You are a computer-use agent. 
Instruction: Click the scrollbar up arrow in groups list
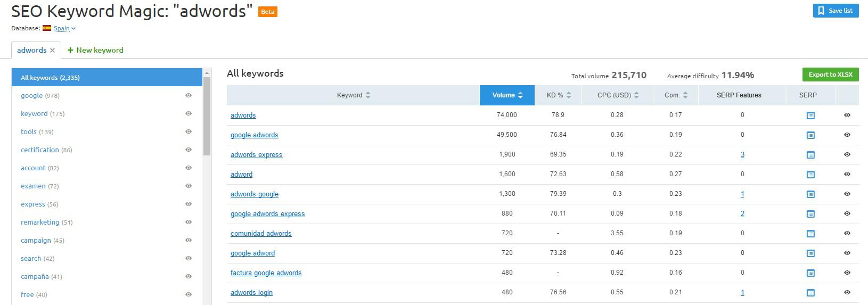click(x=207, y=73)
